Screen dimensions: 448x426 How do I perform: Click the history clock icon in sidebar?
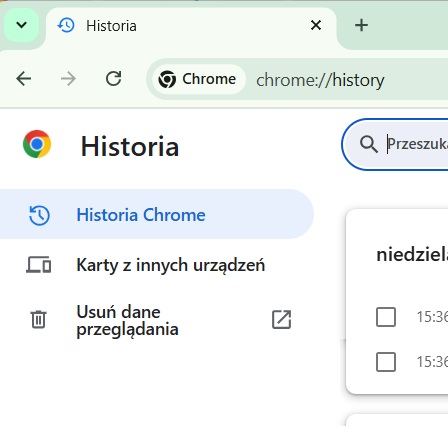[39, 215]
